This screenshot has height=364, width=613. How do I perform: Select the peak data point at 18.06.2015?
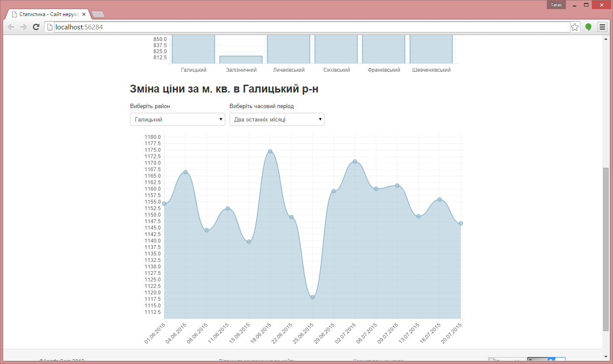pyautogui.click(x=270, y=151)
